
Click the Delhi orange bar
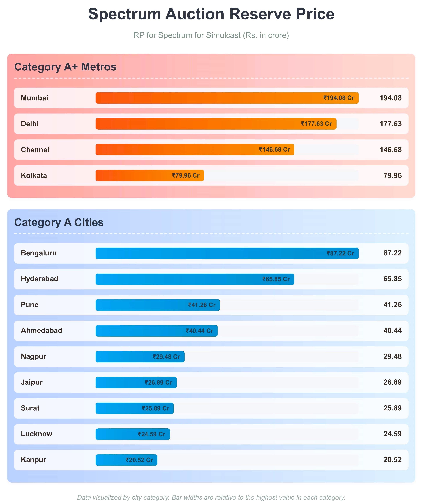216,124
